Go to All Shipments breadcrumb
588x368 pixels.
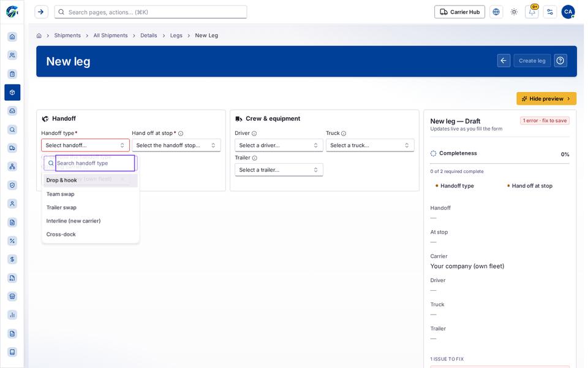[110, 36]
